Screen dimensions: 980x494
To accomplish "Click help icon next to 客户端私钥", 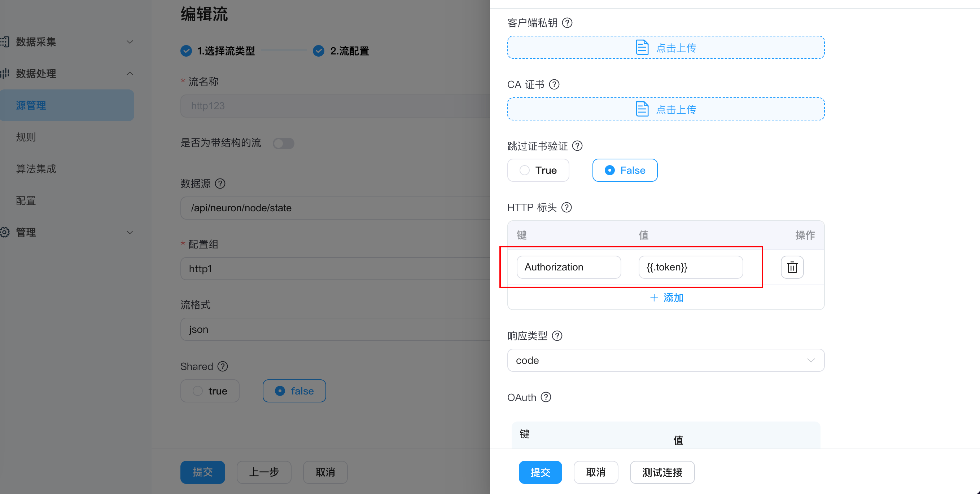I will (x=567, y=23).
